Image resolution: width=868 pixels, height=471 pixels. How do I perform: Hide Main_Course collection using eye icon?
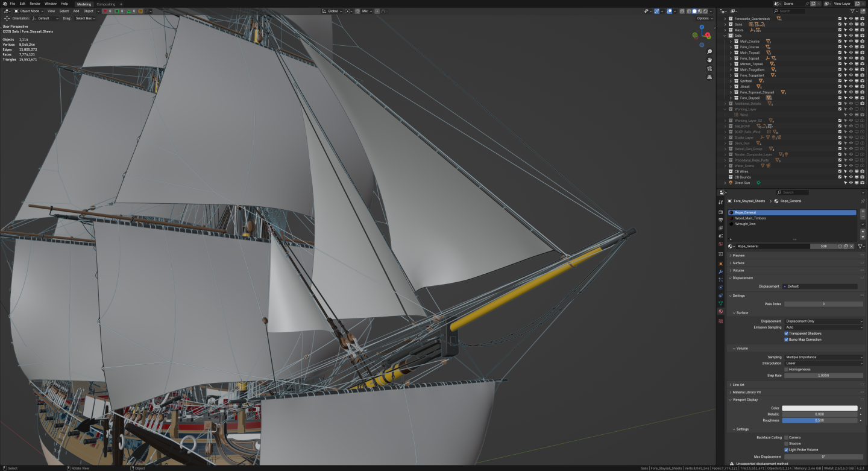click(x=851, y=42)
